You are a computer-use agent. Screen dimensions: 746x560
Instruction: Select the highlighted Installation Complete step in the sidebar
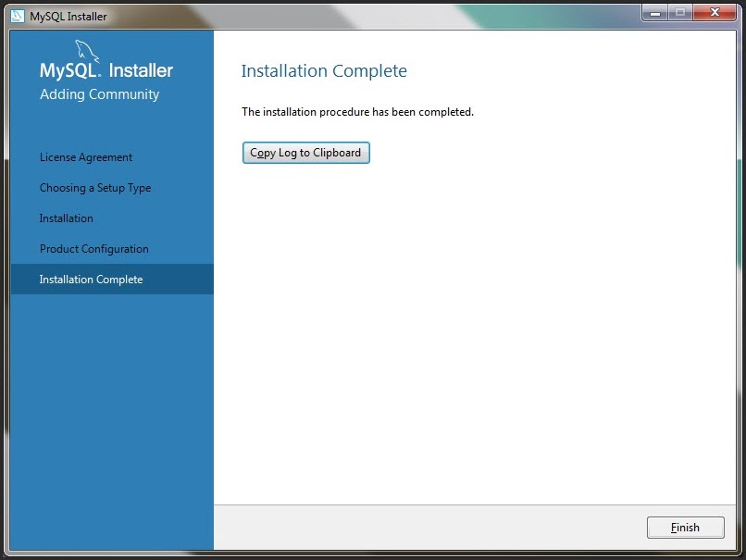(112, 280)
